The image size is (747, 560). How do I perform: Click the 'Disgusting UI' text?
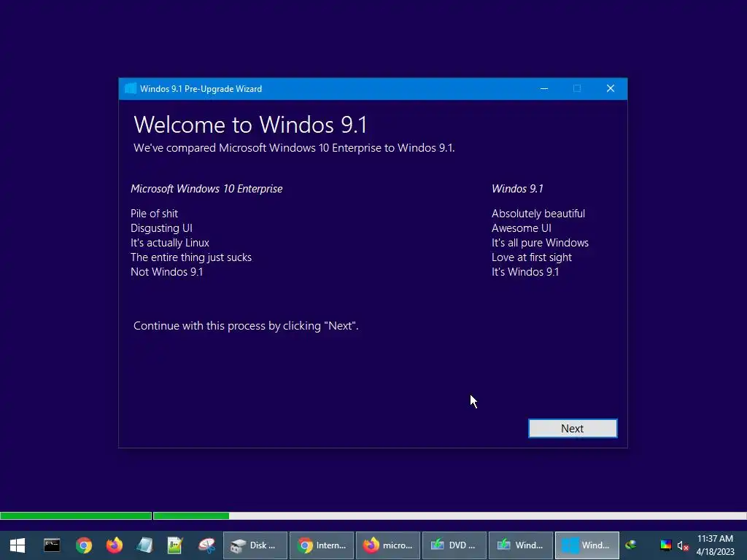(x=161, y=228)
